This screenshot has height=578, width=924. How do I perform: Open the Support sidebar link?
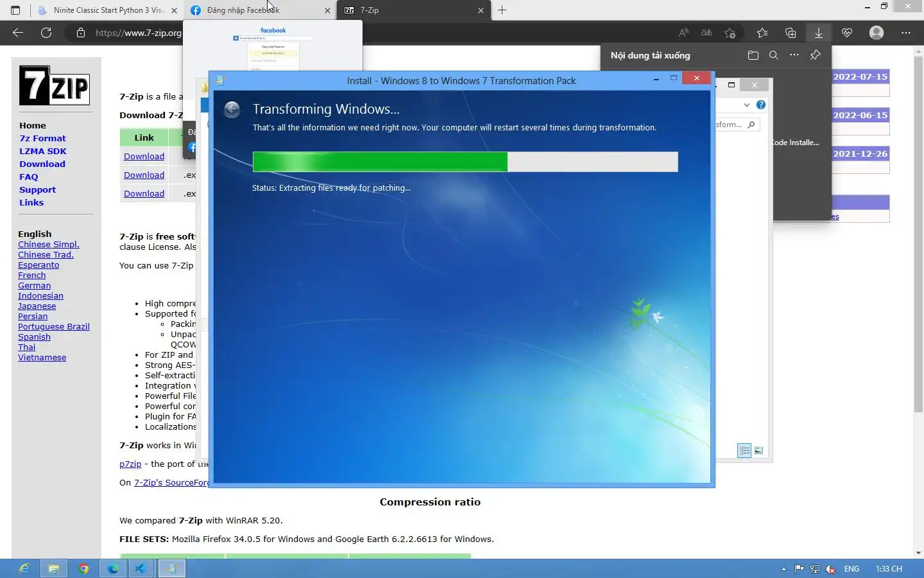tap(37, 189)
